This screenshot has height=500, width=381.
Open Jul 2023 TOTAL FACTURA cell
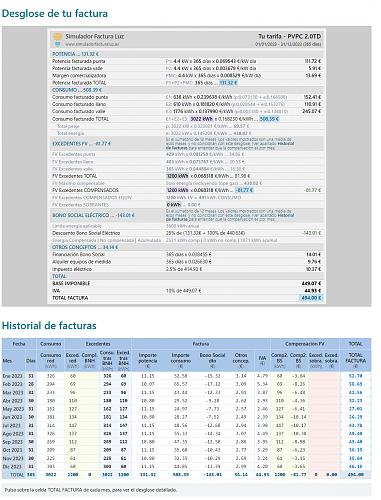pos(355,426)
